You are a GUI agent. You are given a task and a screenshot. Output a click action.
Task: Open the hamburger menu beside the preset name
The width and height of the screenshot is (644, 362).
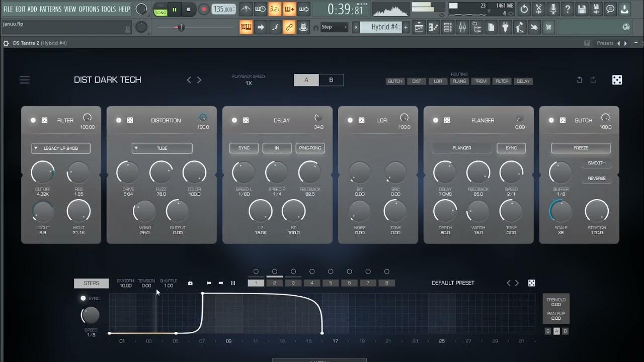[x=25, y=80]
